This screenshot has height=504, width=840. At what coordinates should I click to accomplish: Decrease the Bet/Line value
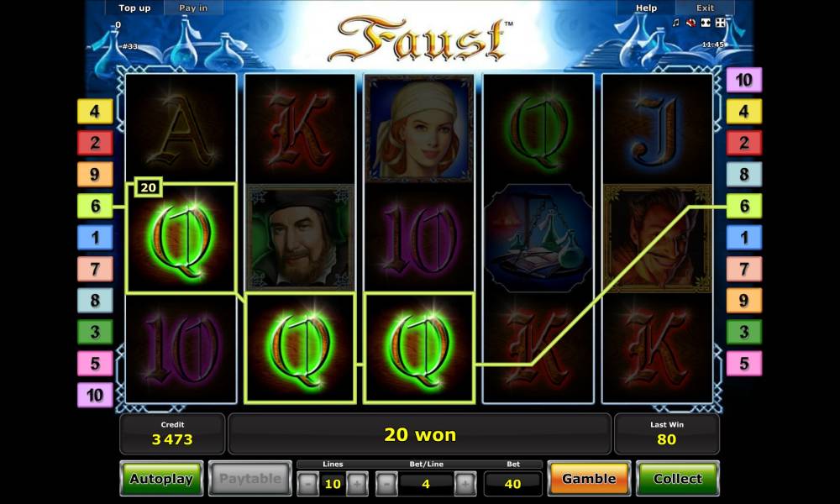pyautogui.click(x=386, y=484)
